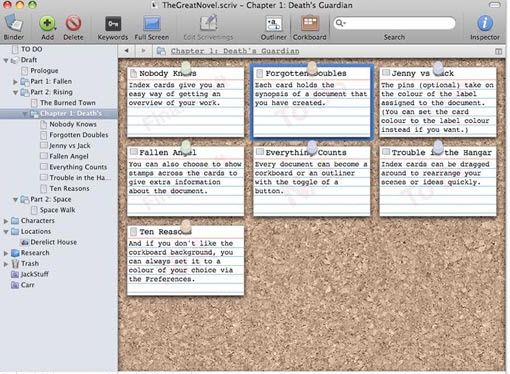
Task: Click the Trash can icon in binder
Action: tap(15, 264)
